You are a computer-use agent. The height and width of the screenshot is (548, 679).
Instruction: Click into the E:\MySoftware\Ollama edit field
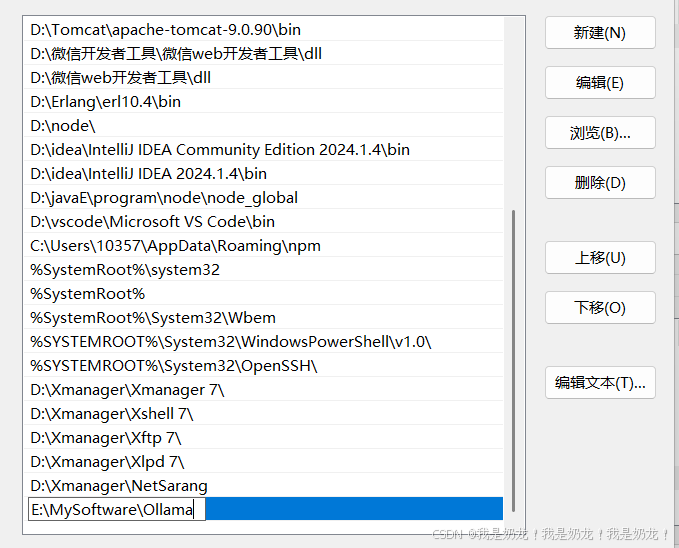click(117, 509)
